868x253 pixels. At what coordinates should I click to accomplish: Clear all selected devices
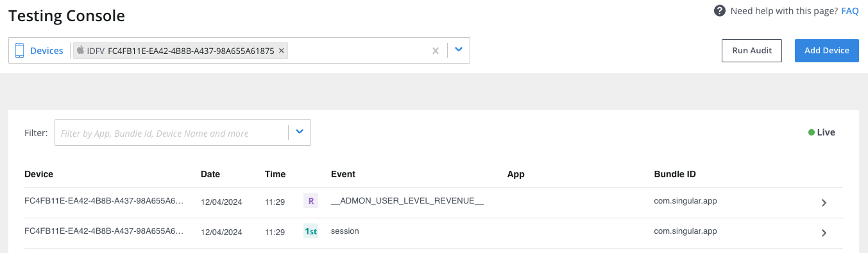click(x=436, y=51)
